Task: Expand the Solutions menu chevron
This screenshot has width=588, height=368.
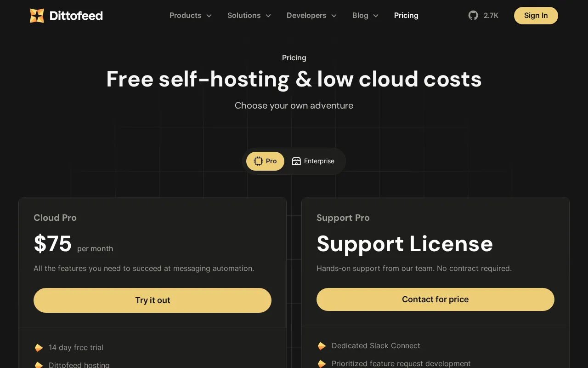Action: [x=268, y=16]
